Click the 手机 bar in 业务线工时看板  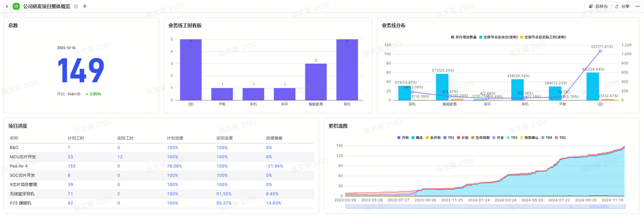253,94
